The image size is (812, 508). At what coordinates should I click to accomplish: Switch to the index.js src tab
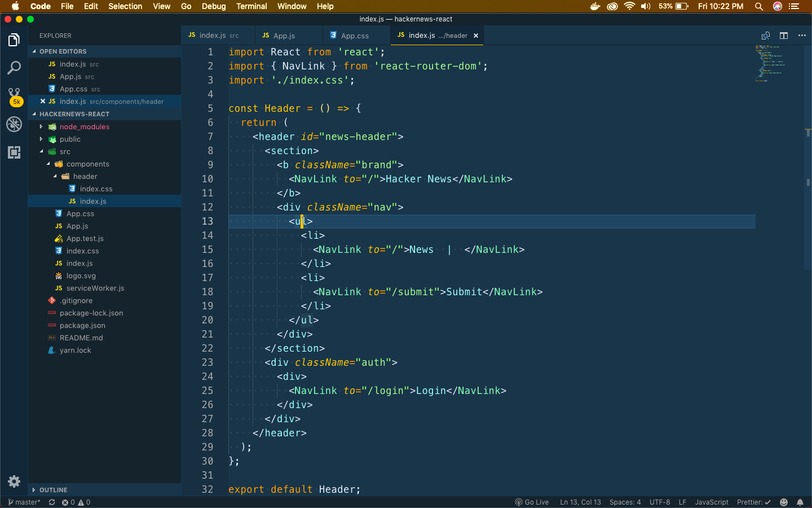(x=218, y=36)
